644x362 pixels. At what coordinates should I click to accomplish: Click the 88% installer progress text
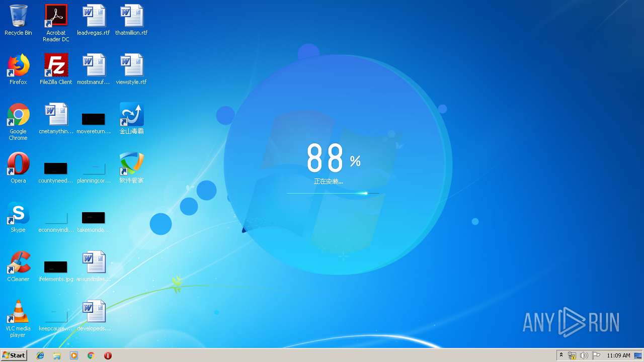click(333, 158)
